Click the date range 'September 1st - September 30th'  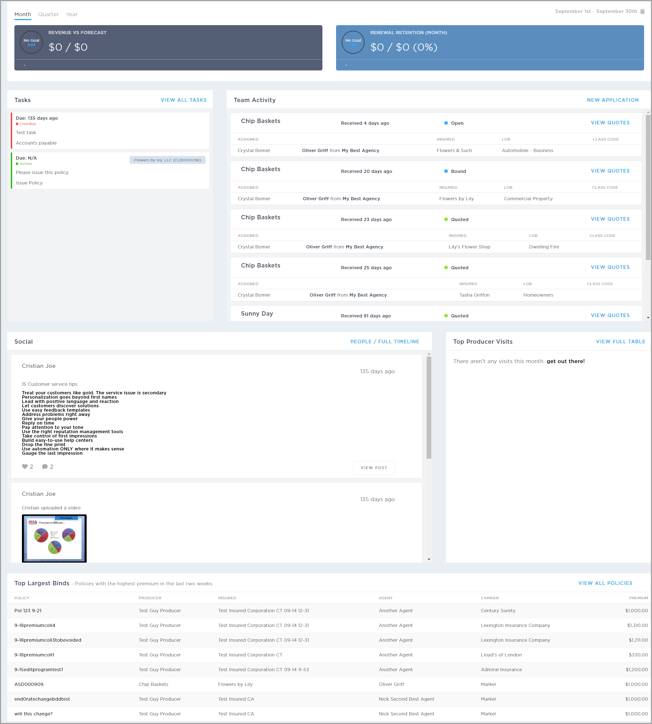pos(596,11)
